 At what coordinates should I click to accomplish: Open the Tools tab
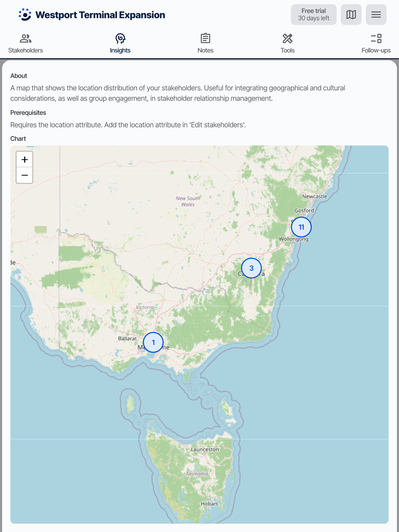(287, 44)
